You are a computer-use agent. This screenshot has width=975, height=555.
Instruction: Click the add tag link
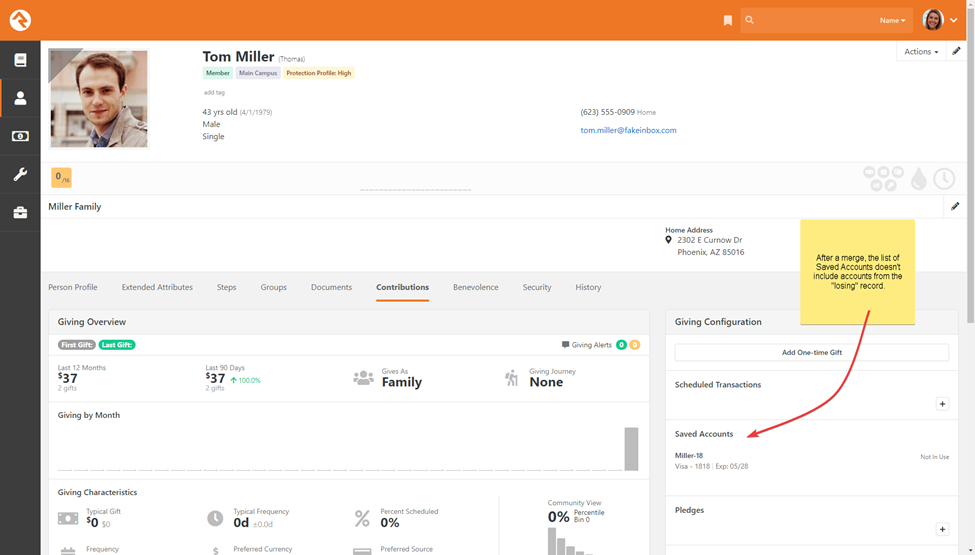214,93
